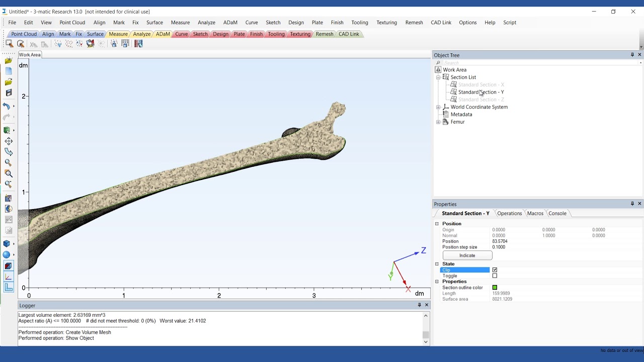Select Standard Section - Z in tree
Screen dimensions: 644x362
481,100
